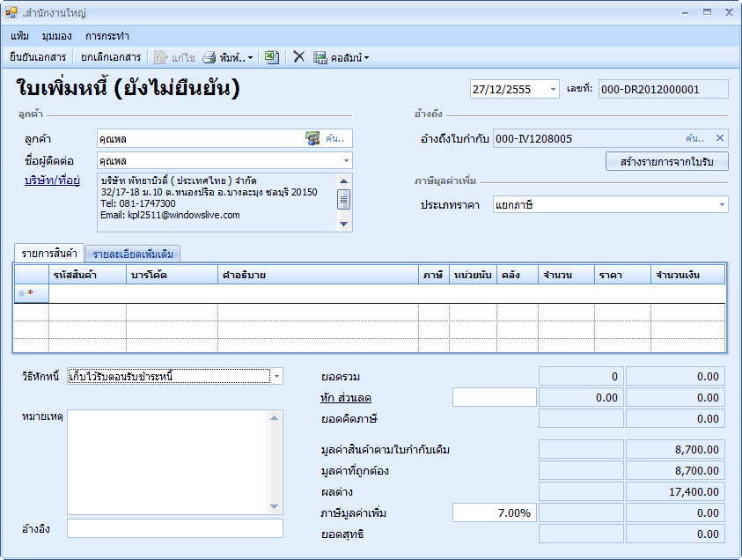
Task: Click the ยืนยันเอกสาร confirm document button
Action: tap(38, 57)
